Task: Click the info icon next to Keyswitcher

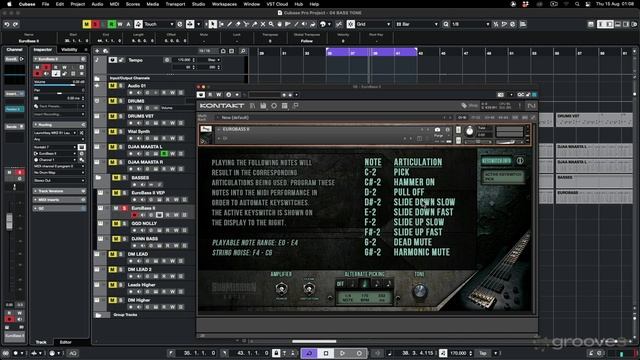Action: [520, 161]
